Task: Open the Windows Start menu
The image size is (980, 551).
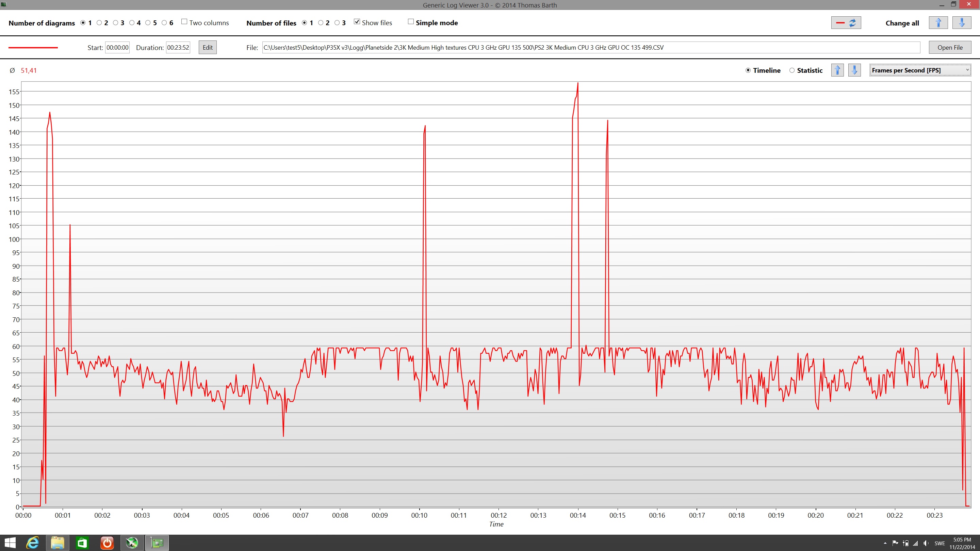Action: [10, 542]
